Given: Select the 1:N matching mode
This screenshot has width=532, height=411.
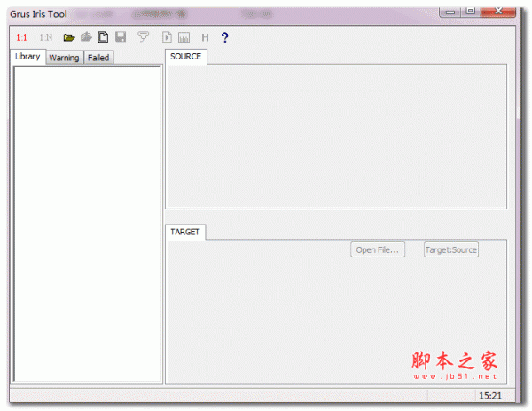Looking at the screenshot, I should point(46,37).
